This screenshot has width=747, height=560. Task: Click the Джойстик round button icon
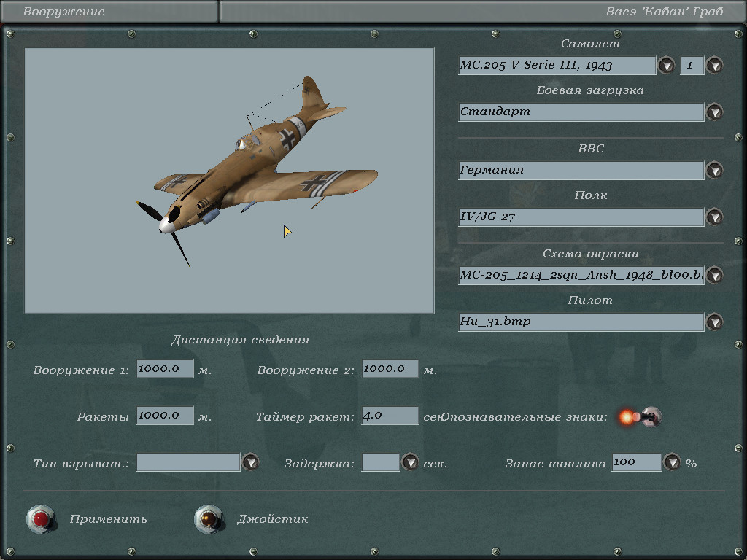(208, 519)
